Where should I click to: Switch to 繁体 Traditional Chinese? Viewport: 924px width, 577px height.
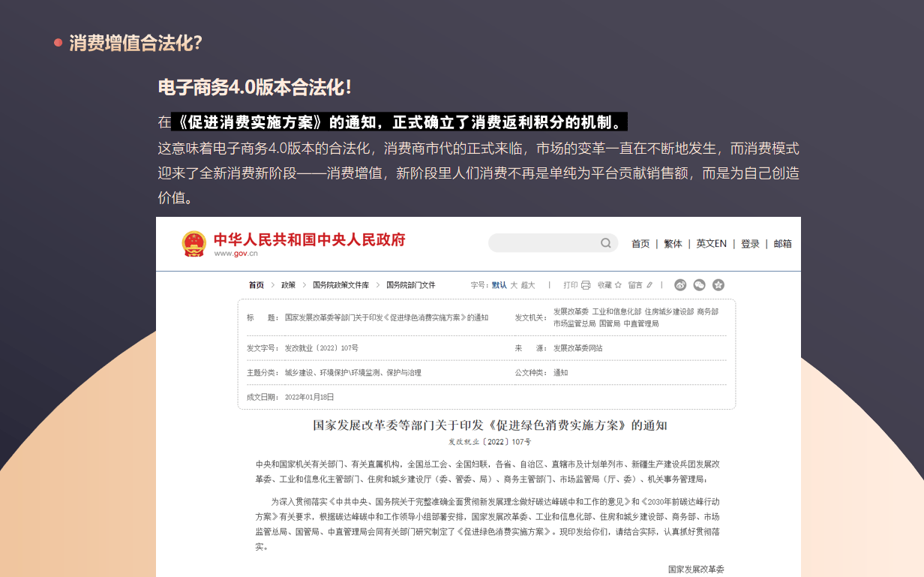coord(673,244)
